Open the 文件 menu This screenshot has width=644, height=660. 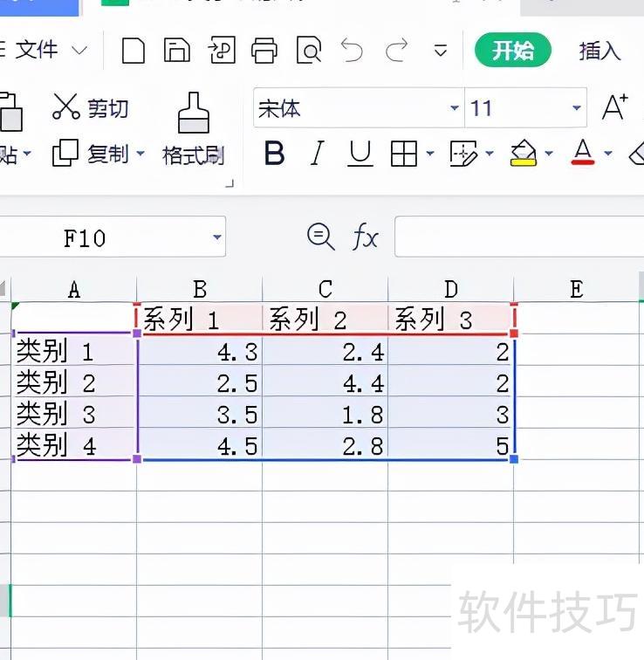[x=36, y=50]
